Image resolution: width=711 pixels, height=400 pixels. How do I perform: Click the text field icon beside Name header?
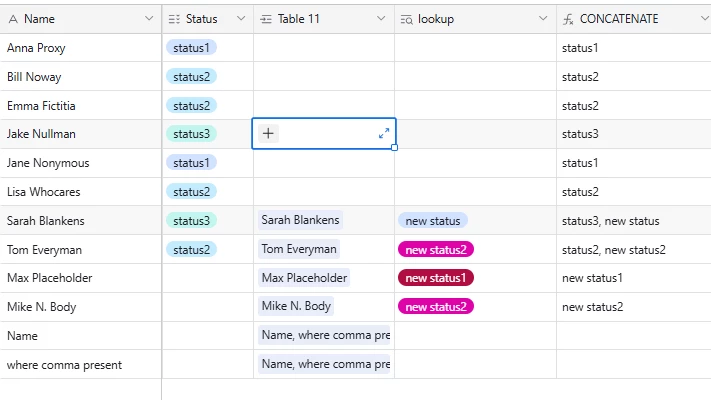click(13, 19)
